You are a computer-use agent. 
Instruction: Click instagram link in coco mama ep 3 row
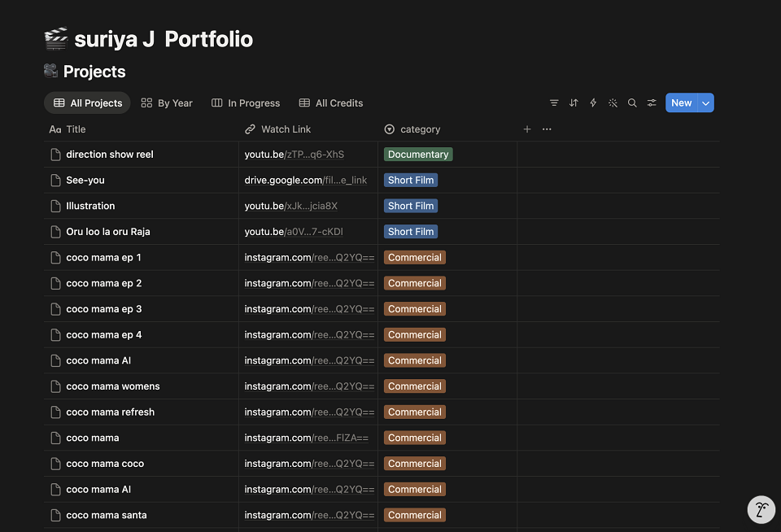(x=309, y=309)
